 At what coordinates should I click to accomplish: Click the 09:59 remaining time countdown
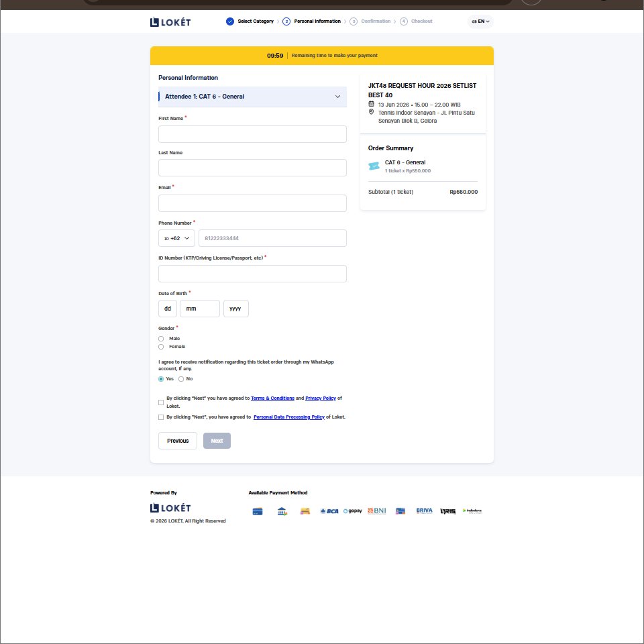pyautogui.click(x=275, y=56)
